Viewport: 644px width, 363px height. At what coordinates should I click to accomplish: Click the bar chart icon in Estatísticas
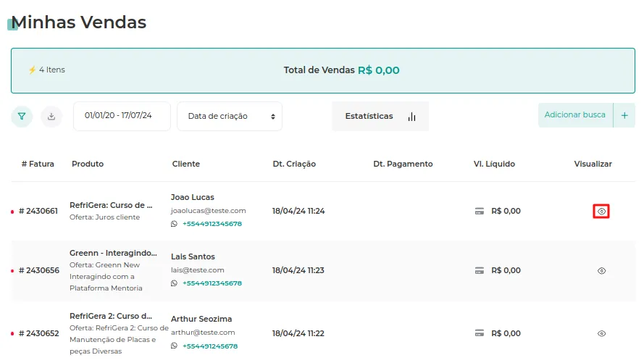(x=411, y=117)
